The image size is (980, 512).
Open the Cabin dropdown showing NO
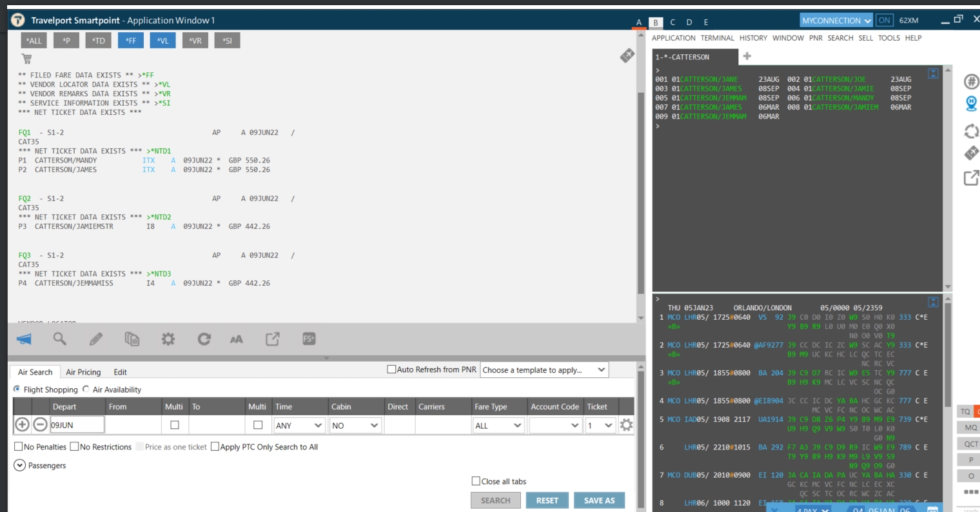355,426
